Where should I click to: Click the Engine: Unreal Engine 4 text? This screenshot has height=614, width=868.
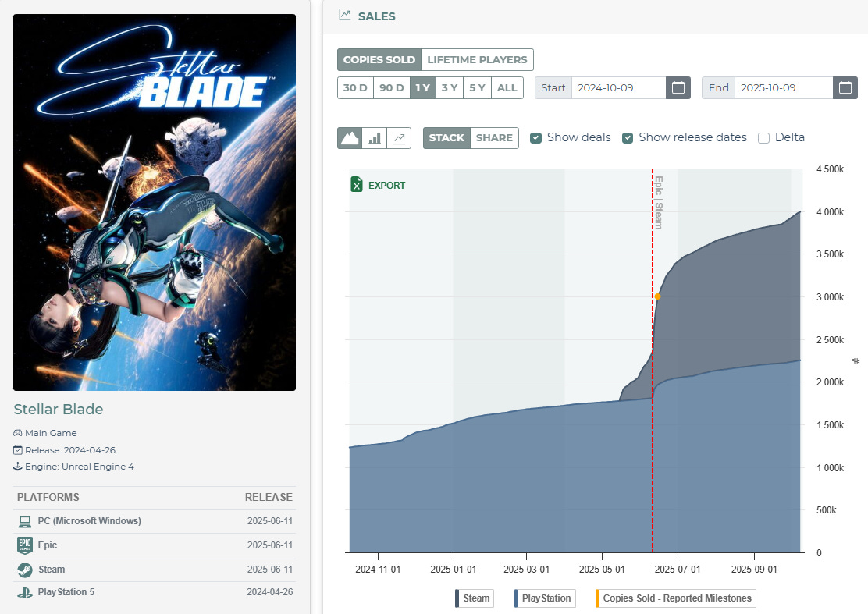[x=79, y=467]
